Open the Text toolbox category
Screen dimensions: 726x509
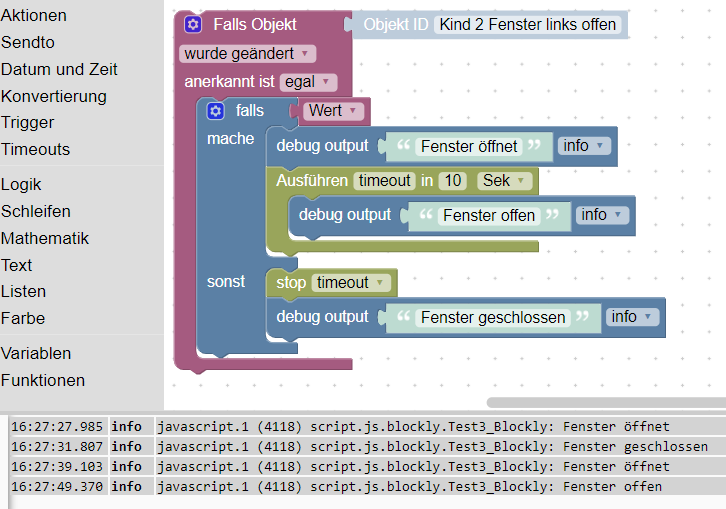point(16,265)
